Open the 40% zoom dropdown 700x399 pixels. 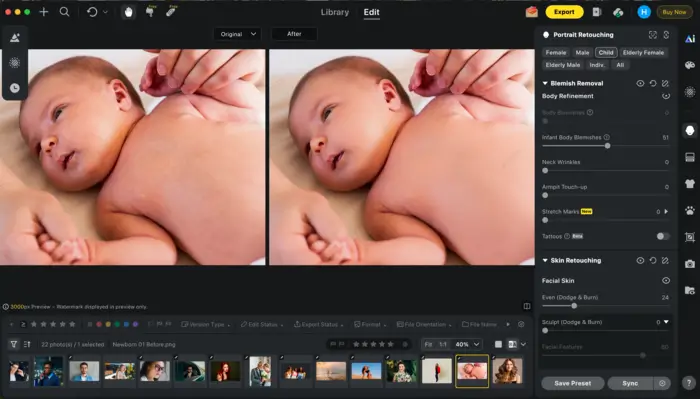click(467, 344)
